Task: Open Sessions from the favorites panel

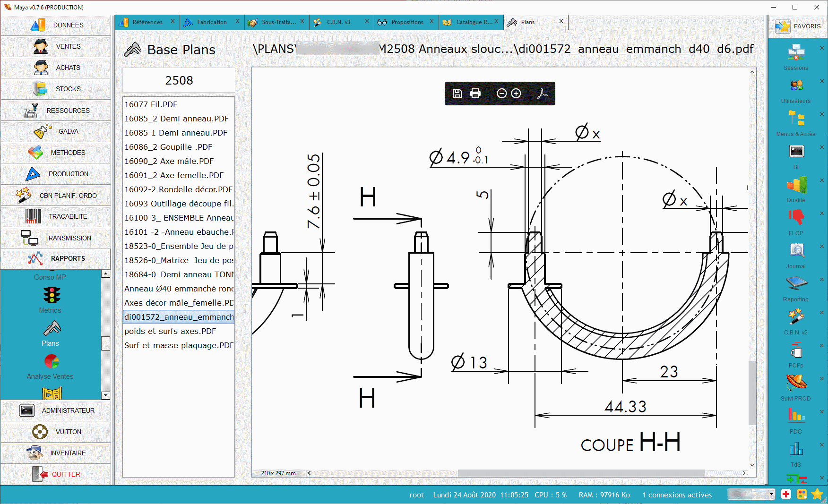Action: point(796,53)
